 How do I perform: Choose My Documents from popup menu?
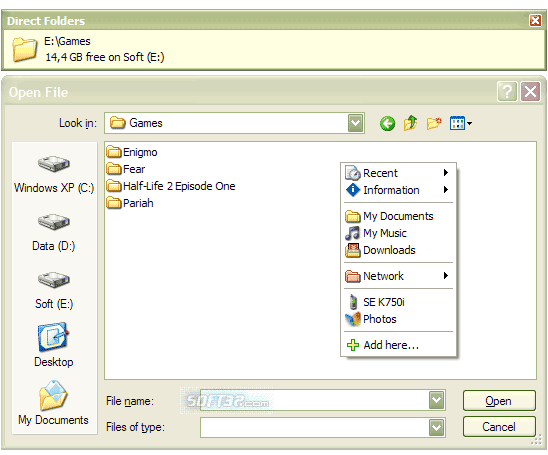[x=398, y=216]
